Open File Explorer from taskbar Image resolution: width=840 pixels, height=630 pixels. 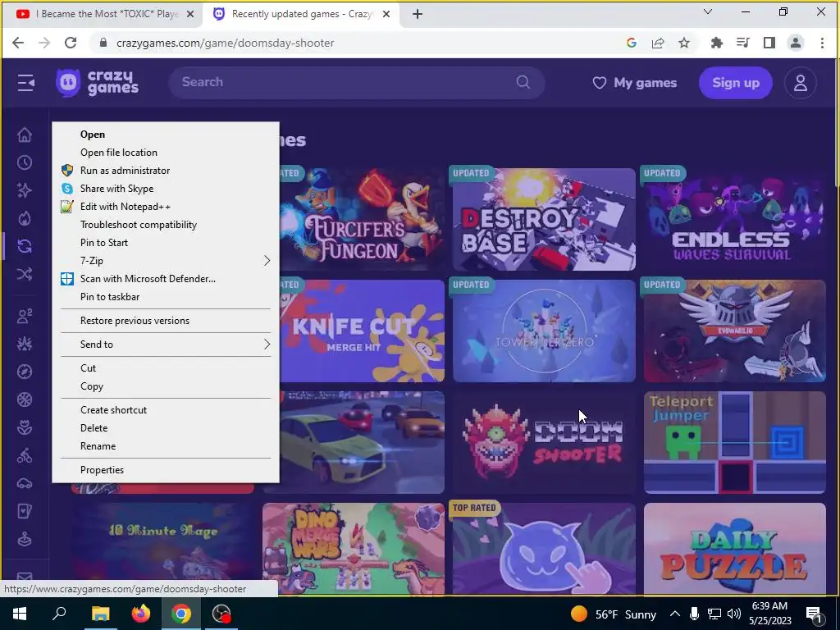pos(100,614)
